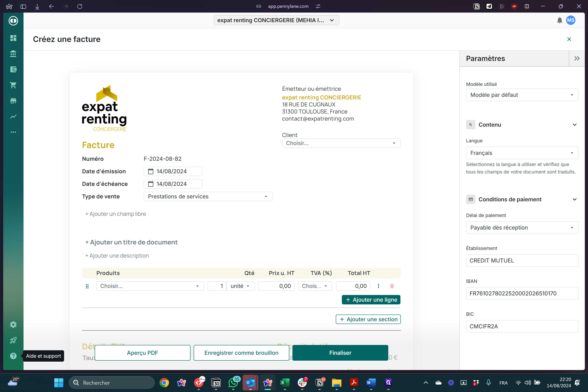Open the Windows Start menu

[59, 383]
